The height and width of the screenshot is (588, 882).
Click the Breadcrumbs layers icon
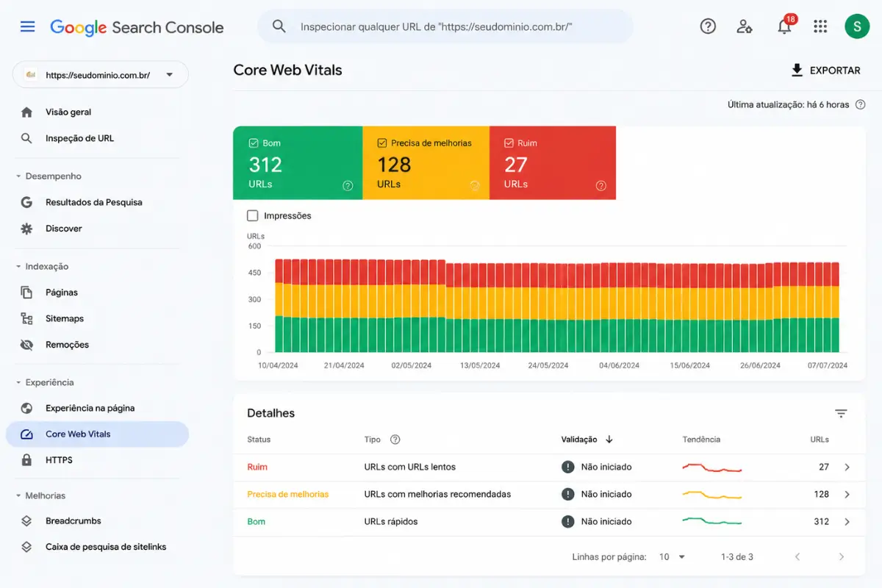point(27,521)
